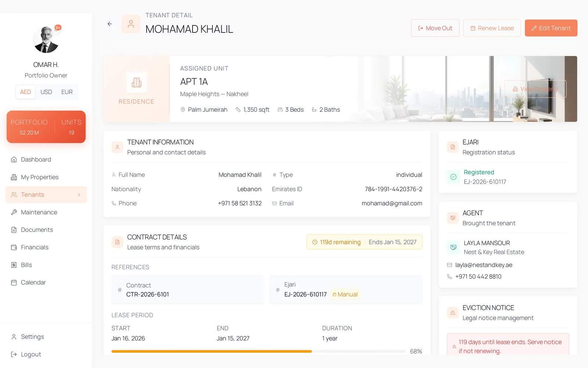Viewport: 588px width, 368px height.
Task: Click the Ejari document icon
Action: (x=453, y=147)
